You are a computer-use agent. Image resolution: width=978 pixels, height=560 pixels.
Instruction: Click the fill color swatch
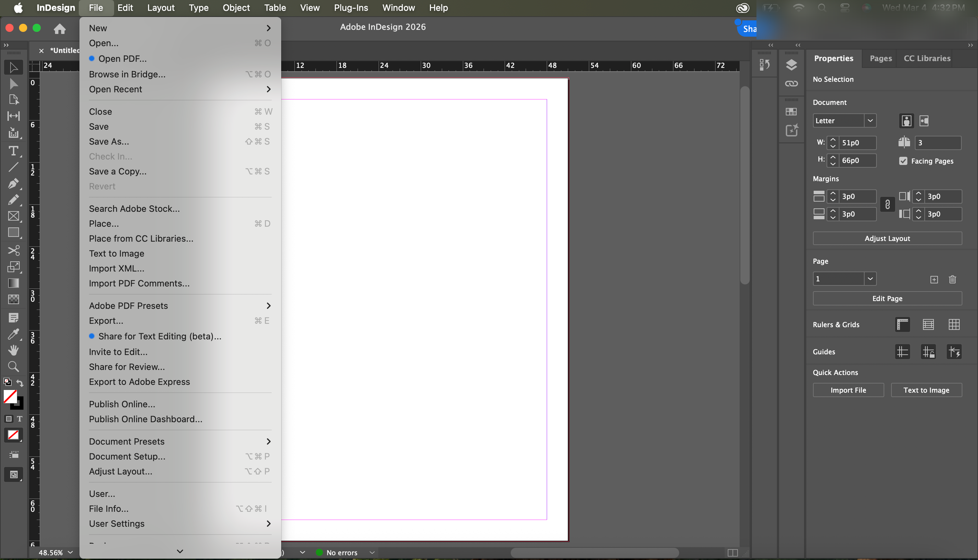10,396
